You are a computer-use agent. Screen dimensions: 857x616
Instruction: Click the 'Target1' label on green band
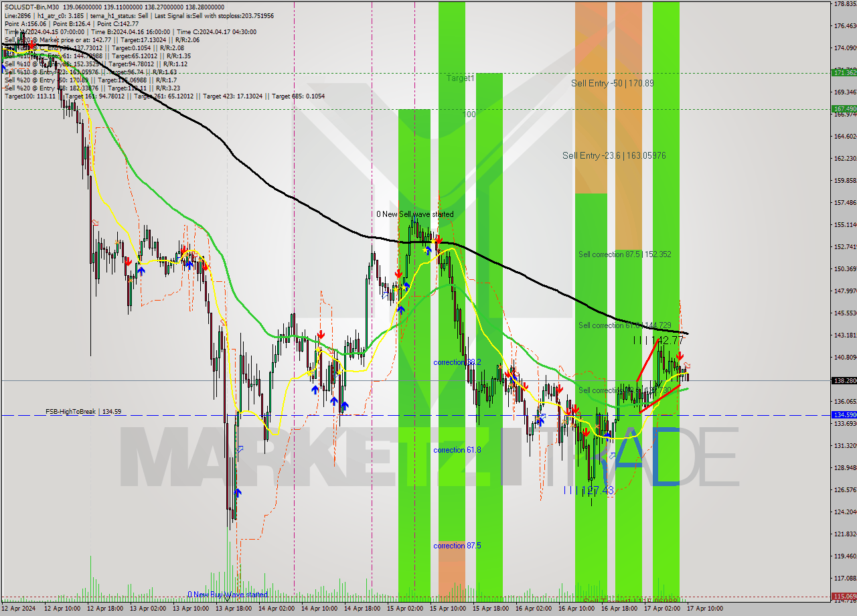[461, 78]
